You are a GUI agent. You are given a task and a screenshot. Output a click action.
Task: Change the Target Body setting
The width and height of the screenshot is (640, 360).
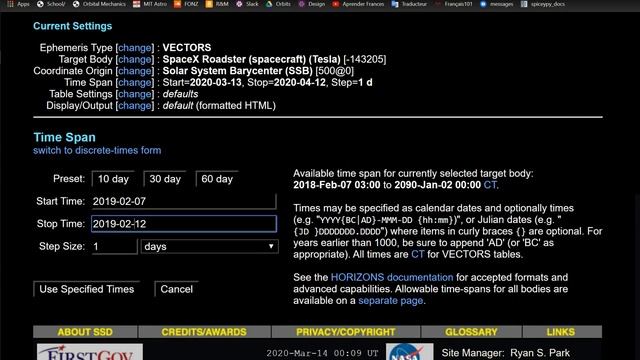(x=135, y=59)
